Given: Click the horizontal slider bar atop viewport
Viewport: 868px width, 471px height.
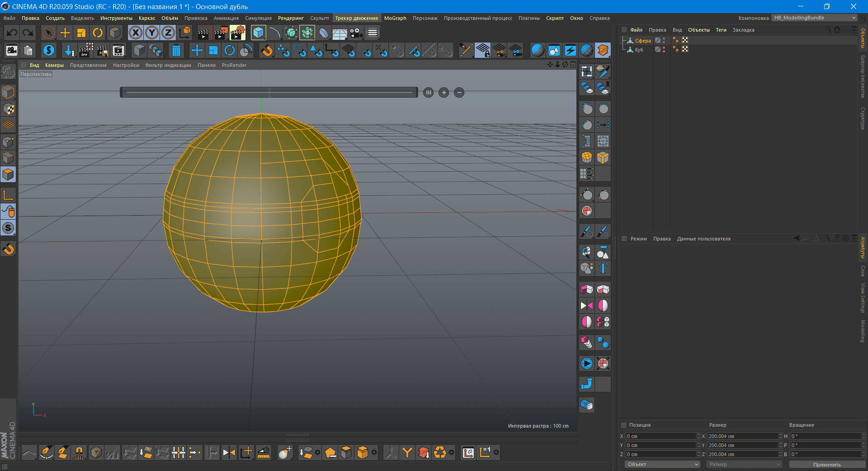Looking at the screenshot, I should pyautogui.click(x=269, y=92).
